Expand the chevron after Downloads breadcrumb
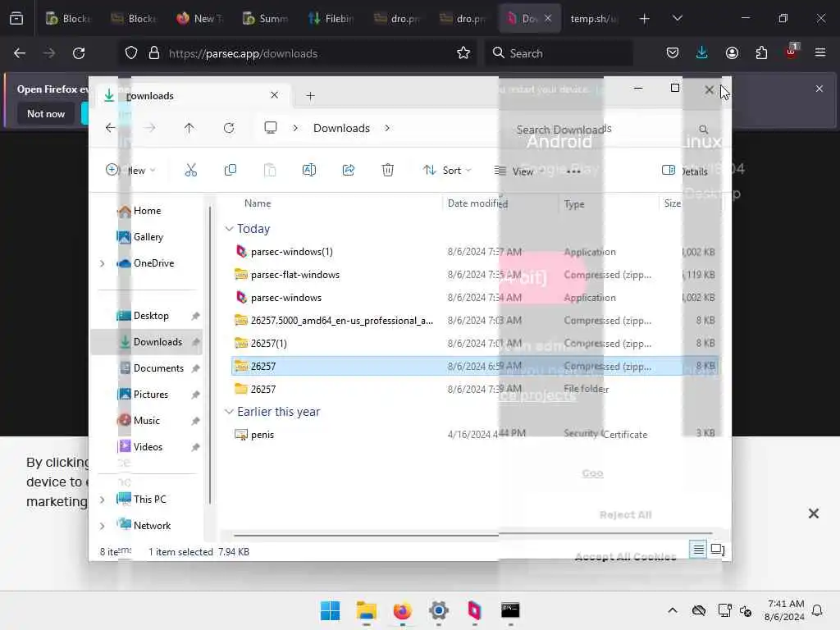Image resolution: width=840 pixels, height=630 pixels. 387,128
